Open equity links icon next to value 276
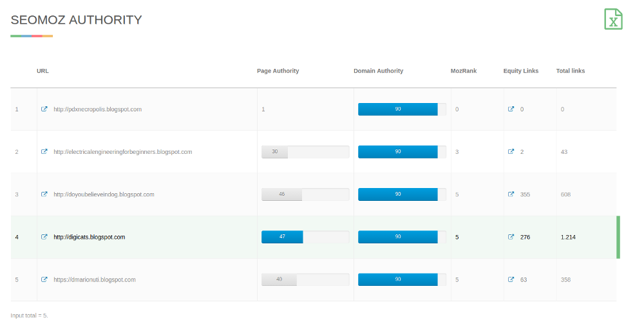This screenshot has height=329, width=644. tap(511, 236)
